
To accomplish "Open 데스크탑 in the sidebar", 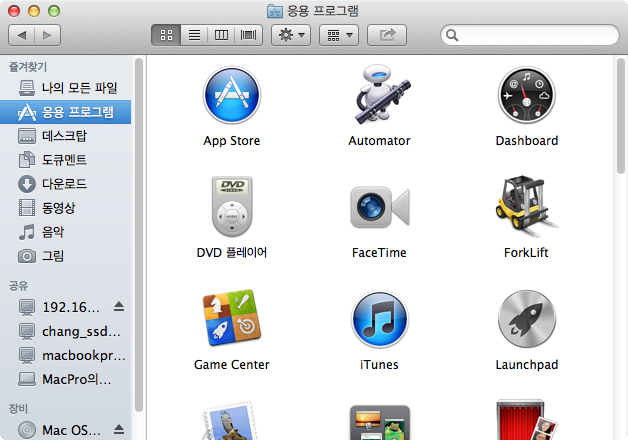I will tap(66, 136).
